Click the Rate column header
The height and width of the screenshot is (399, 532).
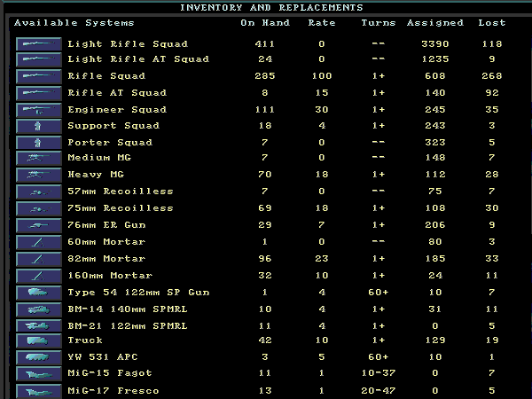(322, 23)
